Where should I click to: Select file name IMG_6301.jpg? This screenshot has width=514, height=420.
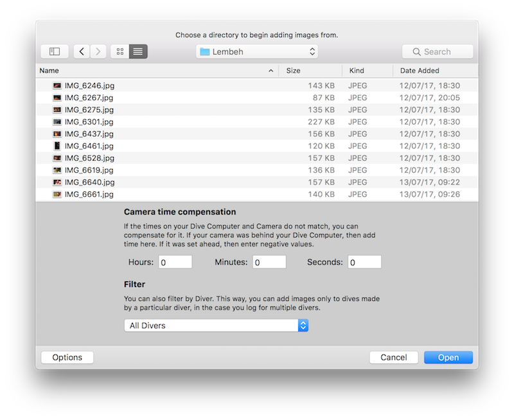click(89, 122)
